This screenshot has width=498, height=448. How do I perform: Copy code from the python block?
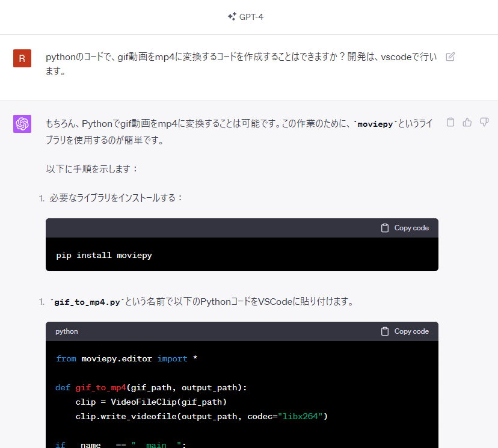click(405, 331)
